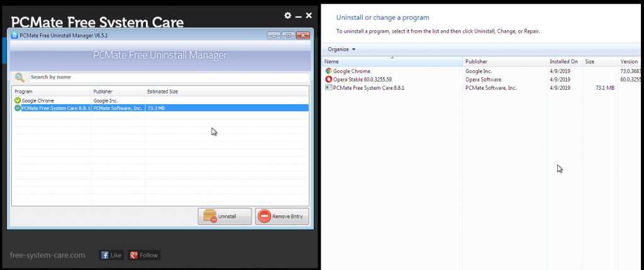Open the free-system-care.com link
Viewport: 644px width, 270px height.
[48, 255]
